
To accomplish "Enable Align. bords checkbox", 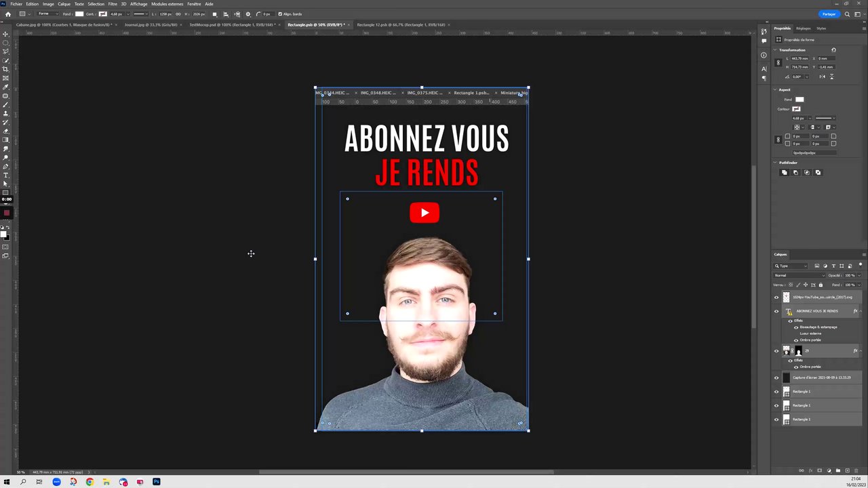I will point(280,14).
